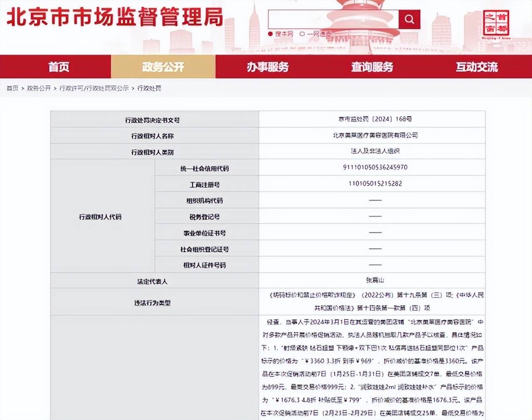Screen dimensions: 532x420
Task: Open the 首页 navigation tab
Action: [59, 67]
